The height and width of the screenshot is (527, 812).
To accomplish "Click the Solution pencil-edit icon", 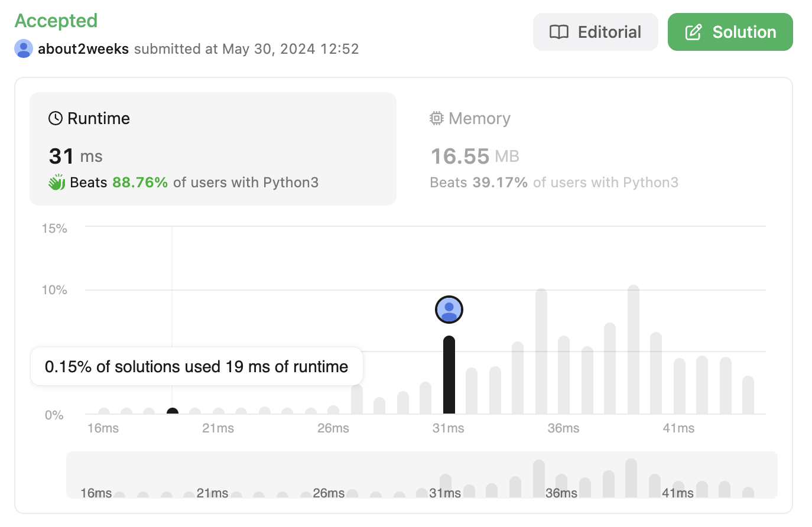I will (693, 32).
